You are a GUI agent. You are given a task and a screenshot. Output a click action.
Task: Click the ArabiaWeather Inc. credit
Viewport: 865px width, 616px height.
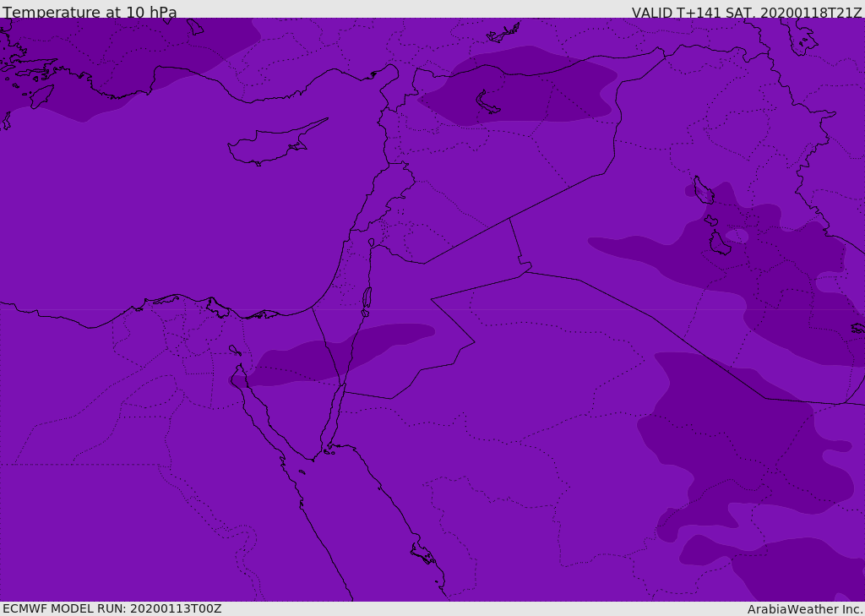[805, 609]
